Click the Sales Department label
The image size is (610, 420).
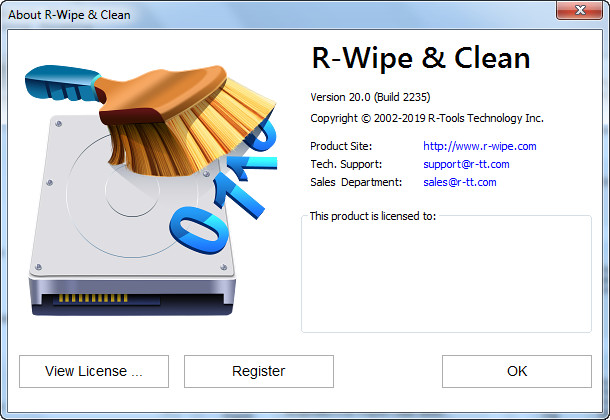356,182
